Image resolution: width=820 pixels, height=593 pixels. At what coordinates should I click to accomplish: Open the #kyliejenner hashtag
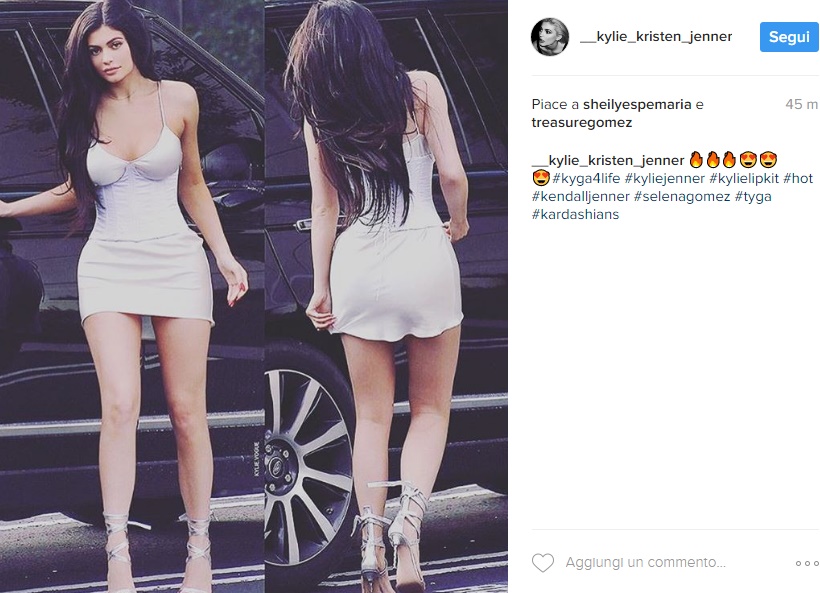(x=665, y=179)
